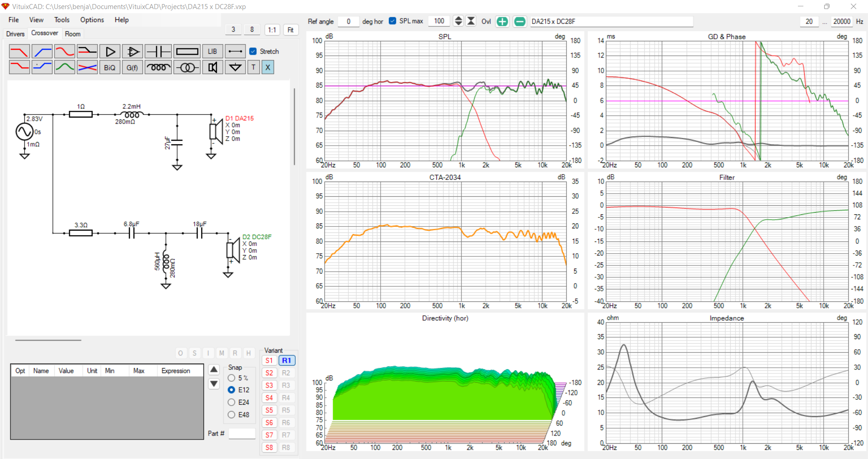Click the schematic vertical scrollbar

point(294,127)
